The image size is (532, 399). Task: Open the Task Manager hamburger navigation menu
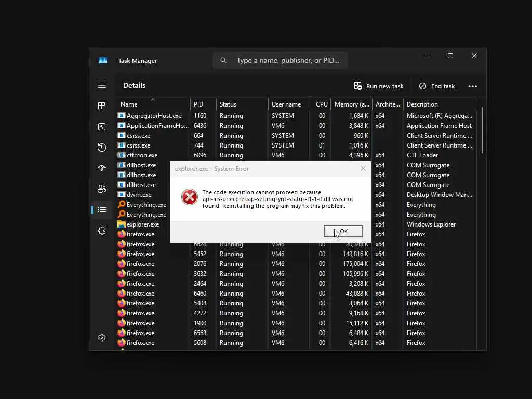click(102, 85)
